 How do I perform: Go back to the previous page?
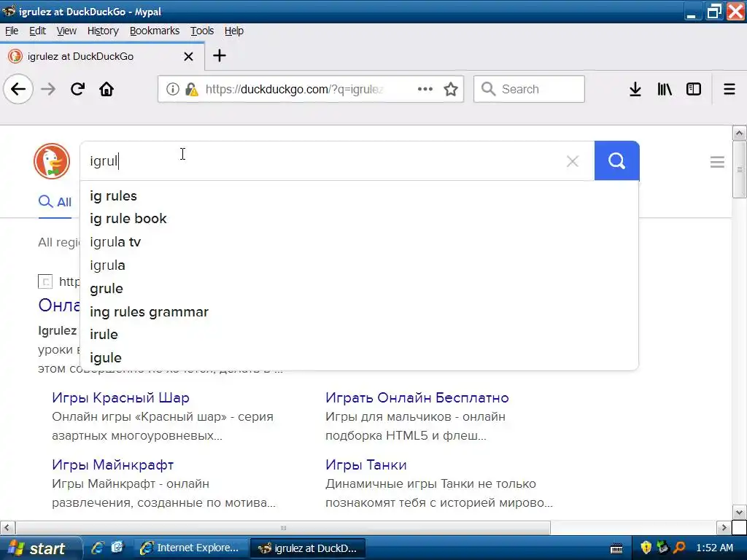tap(18, 89)
